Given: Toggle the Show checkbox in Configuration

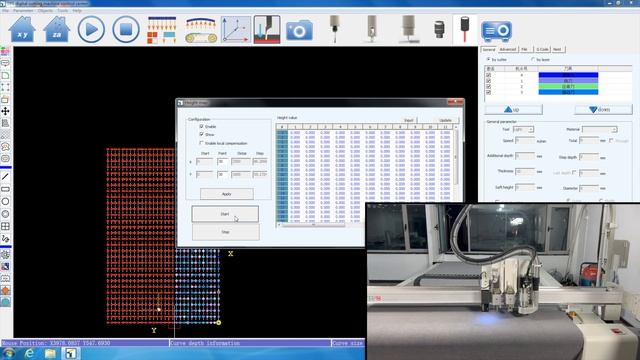Looking at the screenshot, I should 202,134.
